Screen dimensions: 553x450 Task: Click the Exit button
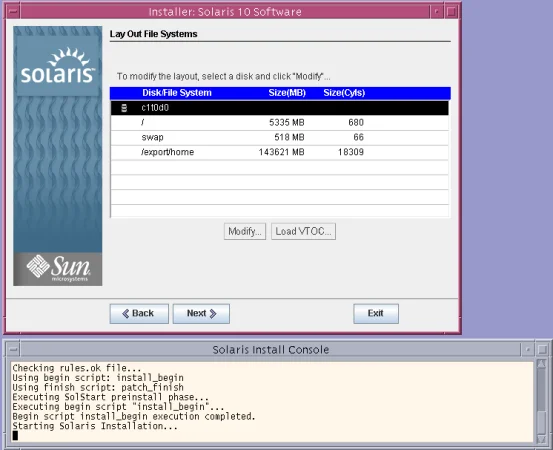pyautogui.click(x=376, y=314)
